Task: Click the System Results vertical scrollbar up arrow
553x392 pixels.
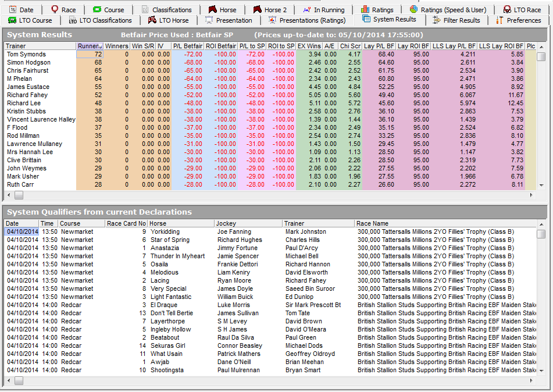Action: 541,47
